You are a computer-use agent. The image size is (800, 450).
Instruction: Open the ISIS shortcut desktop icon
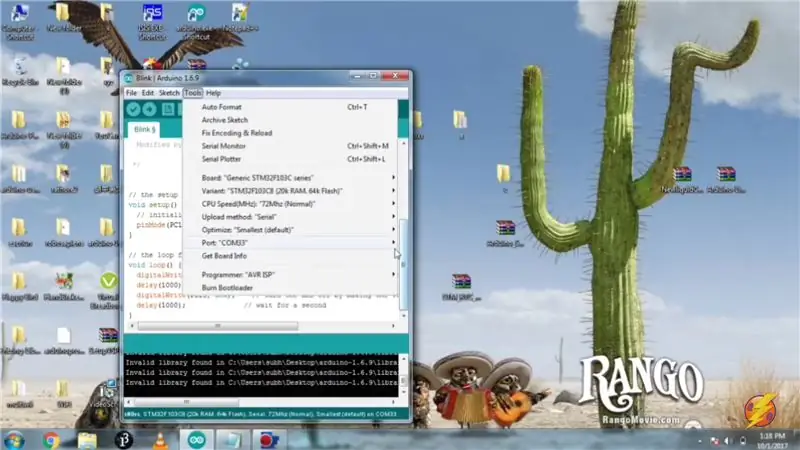tap(152, 21)
